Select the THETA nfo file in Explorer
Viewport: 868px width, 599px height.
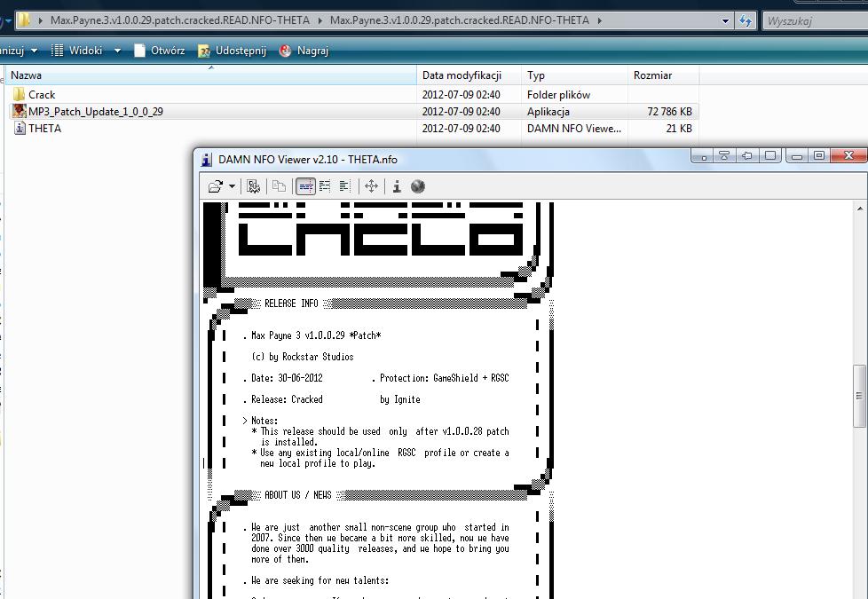click(45, 129)
